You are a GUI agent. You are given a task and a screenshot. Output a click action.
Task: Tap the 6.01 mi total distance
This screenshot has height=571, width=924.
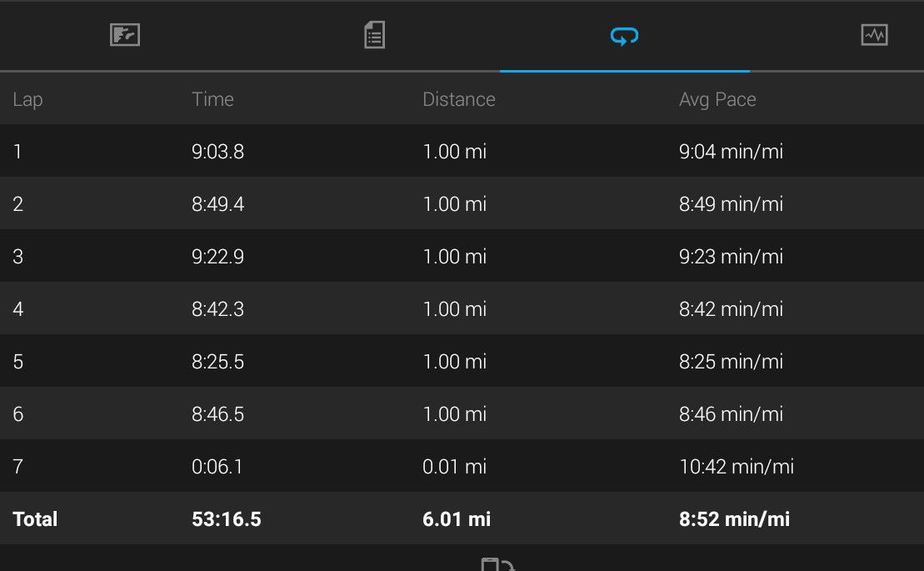(457, 518)
